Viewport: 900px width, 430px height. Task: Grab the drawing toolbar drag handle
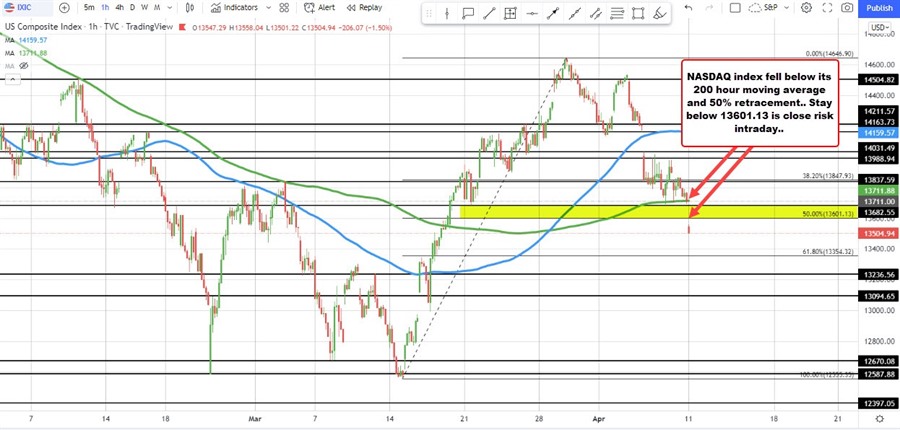pyautogui.click(x=429, y=14)
